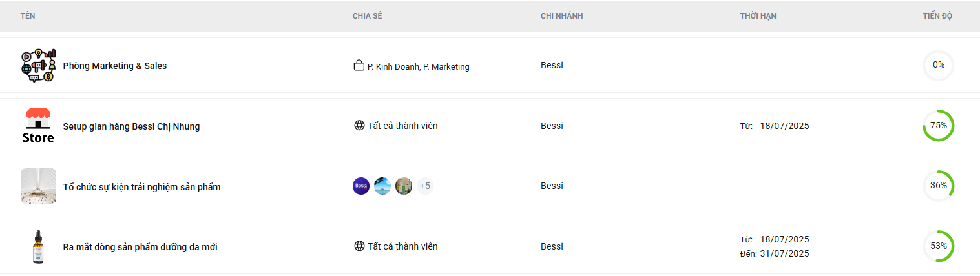980x276 pixels.
Task: Expand the +5 more members badge
Action: point(425,186)
